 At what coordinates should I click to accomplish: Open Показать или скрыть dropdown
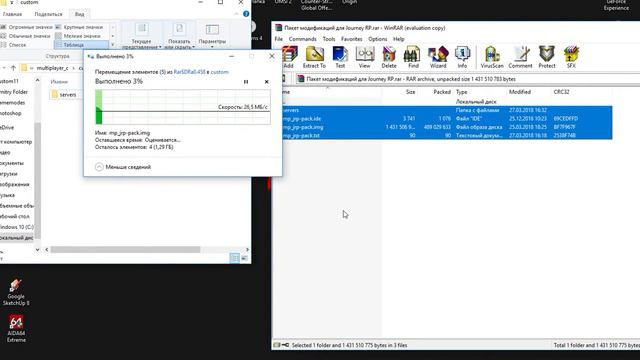point(179,36)
